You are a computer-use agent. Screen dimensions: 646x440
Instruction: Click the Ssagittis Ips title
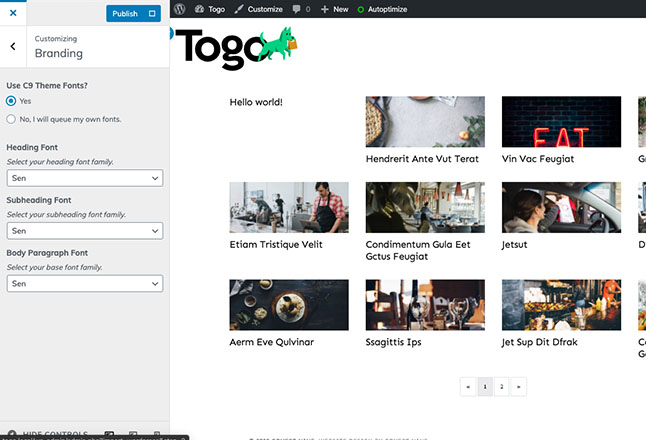[x=393, y=342]
